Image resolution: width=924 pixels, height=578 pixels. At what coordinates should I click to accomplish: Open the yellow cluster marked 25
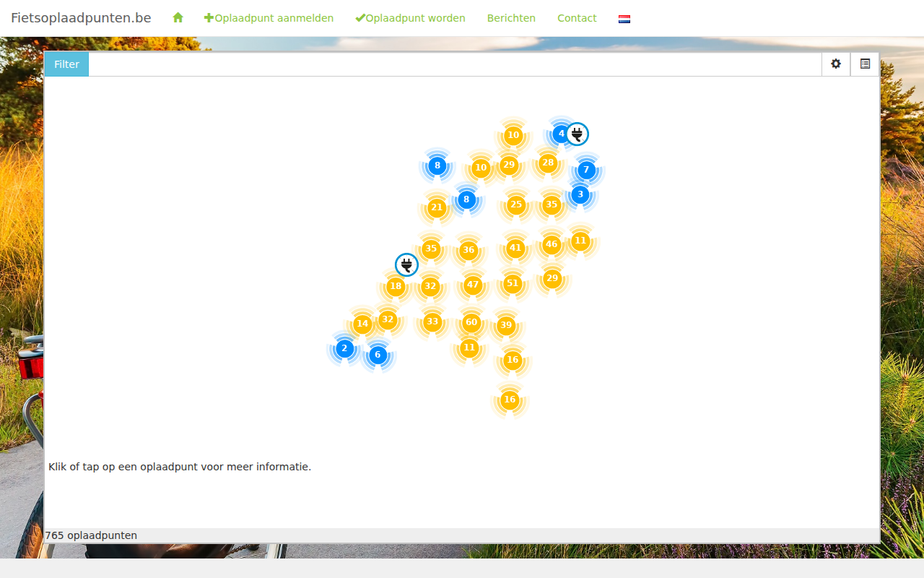515,204
